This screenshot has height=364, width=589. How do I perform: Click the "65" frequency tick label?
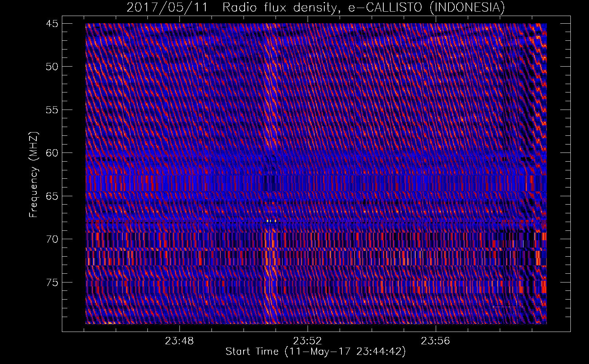pyautogui.click(x=52, y=196)
